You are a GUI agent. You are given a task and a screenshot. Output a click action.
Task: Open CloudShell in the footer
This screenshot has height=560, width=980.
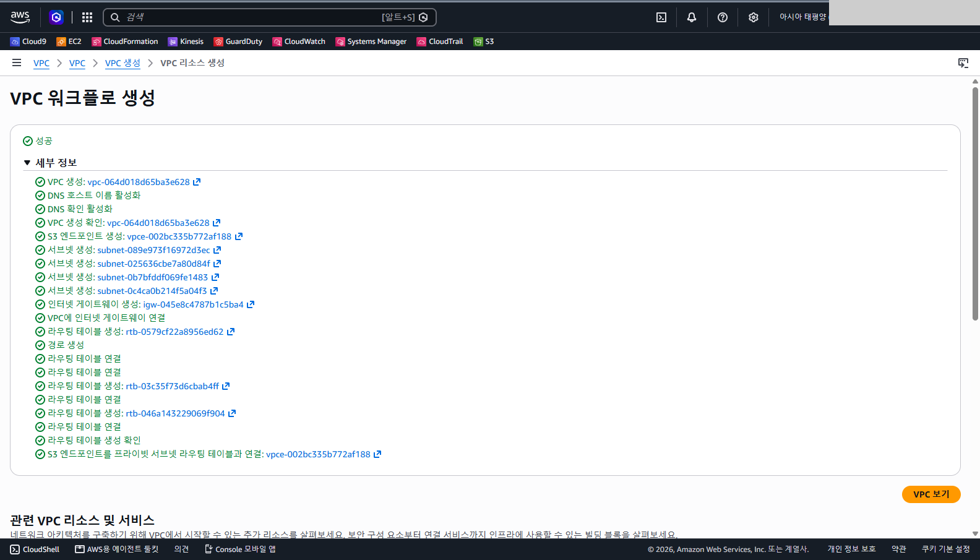pos(35,549)
